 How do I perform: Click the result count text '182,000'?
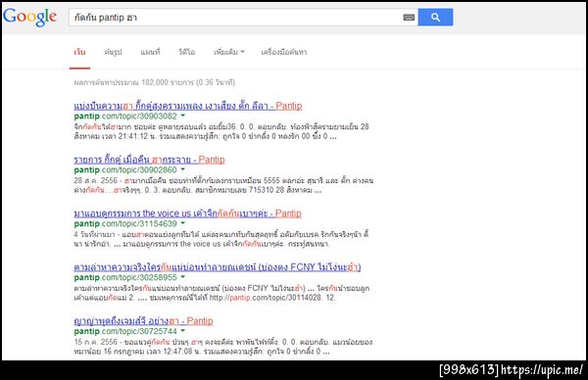click(155, 82)
